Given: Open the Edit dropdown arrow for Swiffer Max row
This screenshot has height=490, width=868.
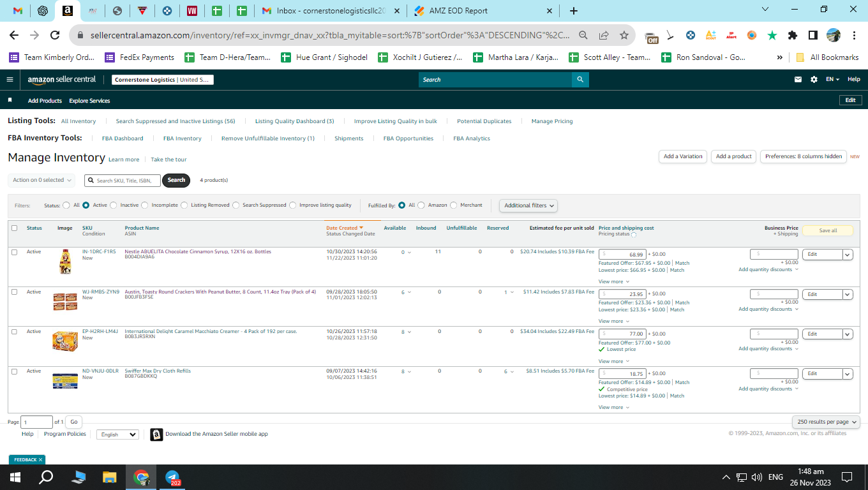Looking at the screenshot, I should click(x=848, y=374).
